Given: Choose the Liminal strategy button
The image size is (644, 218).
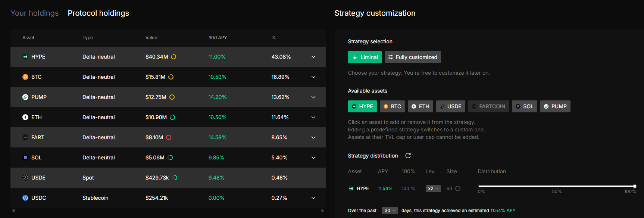Looking at the screenshot, I should tap(365, 57).
